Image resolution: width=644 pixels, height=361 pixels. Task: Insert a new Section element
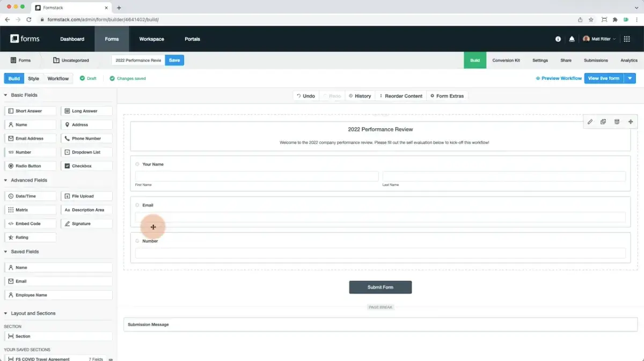click(x=58, y=336)
